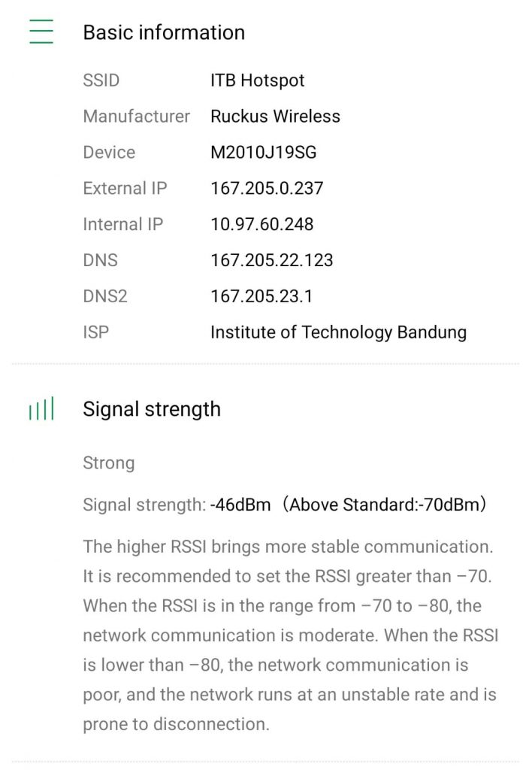This screenshot has width=532, height=770.
Task: Click the Signal strength bars icon
Action: point(41,410)
